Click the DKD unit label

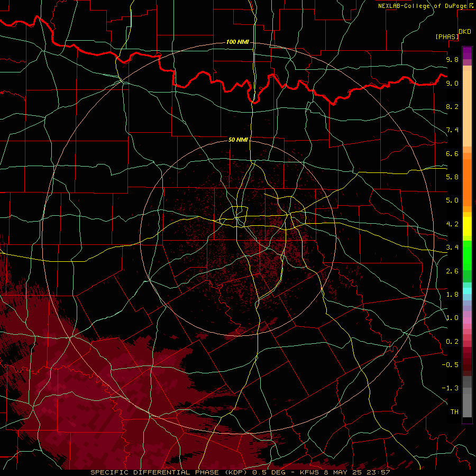[x=465, y=32]
